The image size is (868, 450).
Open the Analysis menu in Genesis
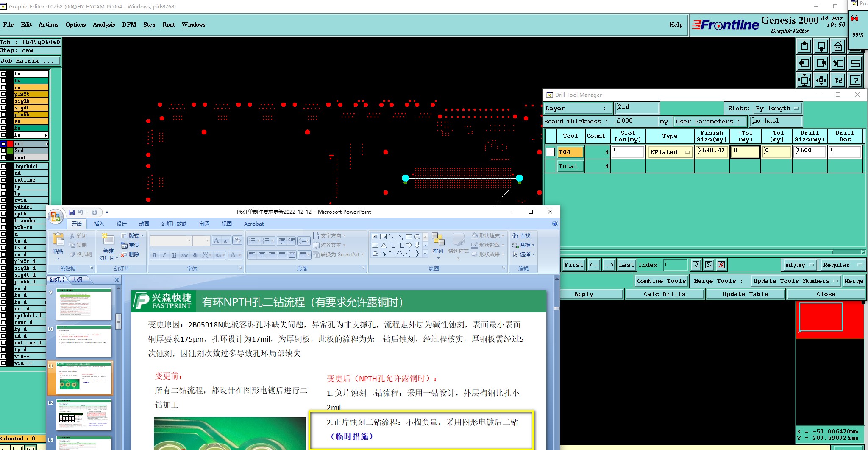coord(104,25)
